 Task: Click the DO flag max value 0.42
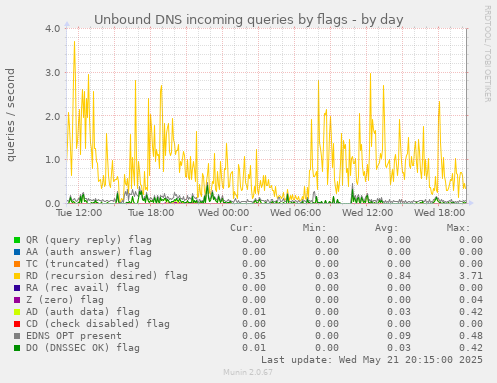tap(471, 348)
